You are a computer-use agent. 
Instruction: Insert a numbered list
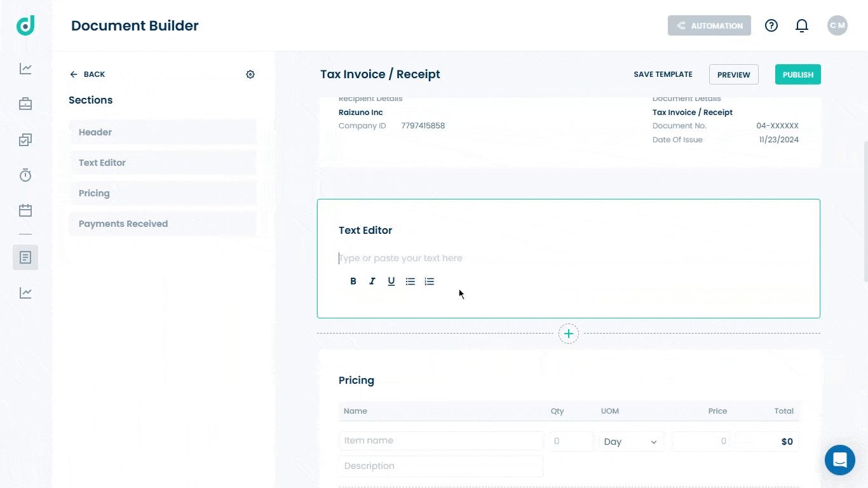tap(430, 281)
